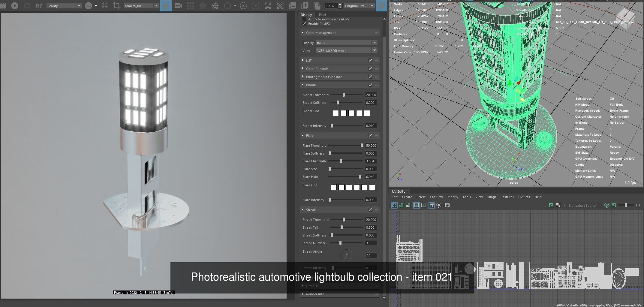Collapse the Streak section
This screenshot has width=644, height=307.
coord(302,210)
